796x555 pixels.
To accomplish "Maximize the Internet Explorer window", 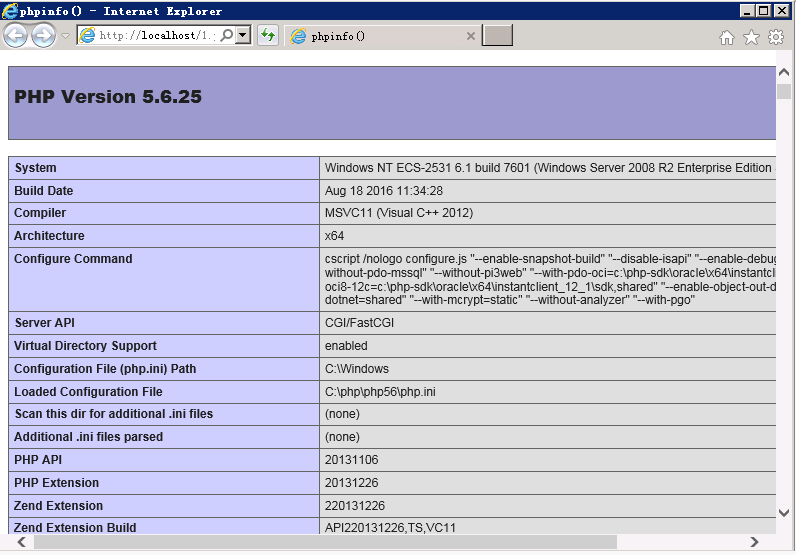I will tap(764, 11).
